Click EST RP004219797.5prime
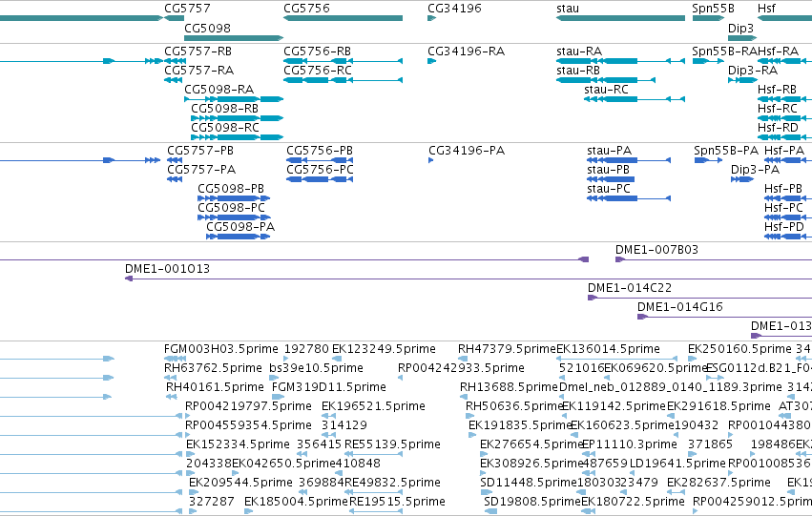The height and width of the screenshot is (516, 812). 249,406
